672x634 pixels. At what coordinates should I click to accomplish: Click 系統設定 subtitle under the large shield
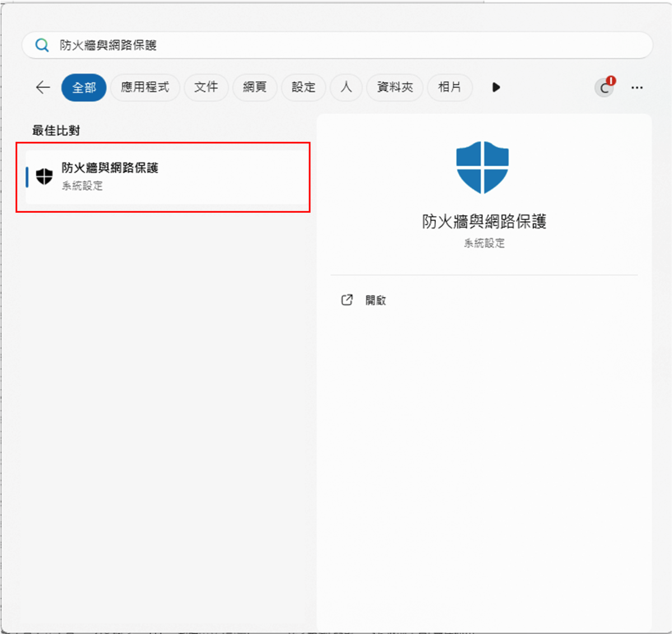point(484,243)
